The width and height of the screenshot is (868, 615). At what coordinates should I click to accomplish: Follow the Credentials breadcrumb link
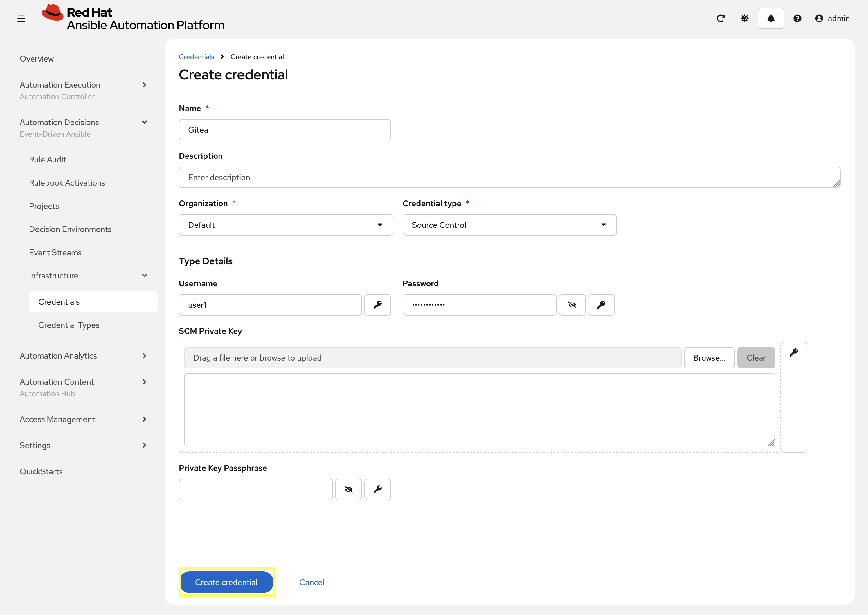tap(196, 57)
